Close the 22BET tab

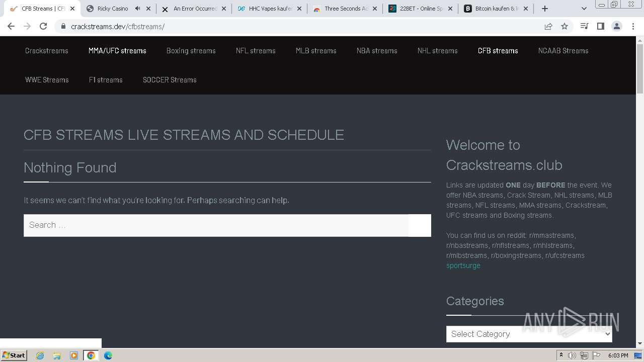point(450,9)
